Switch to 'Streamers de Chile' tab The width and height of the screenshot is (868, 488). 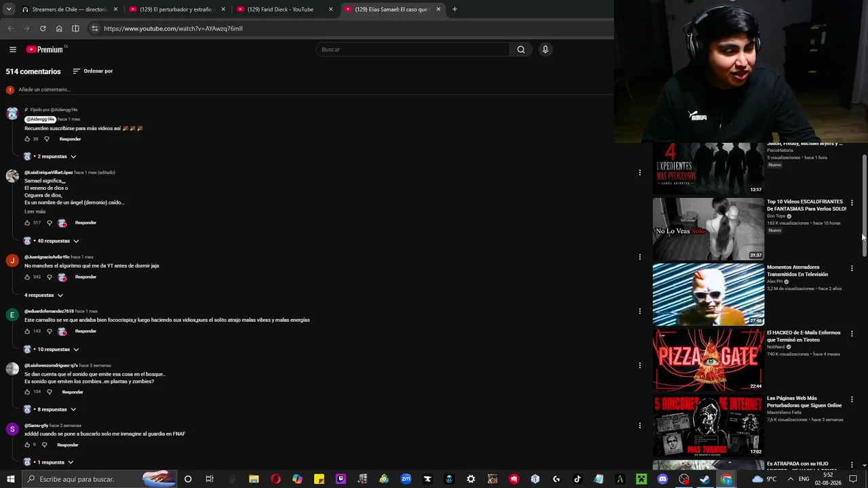[x=71, y=9]
